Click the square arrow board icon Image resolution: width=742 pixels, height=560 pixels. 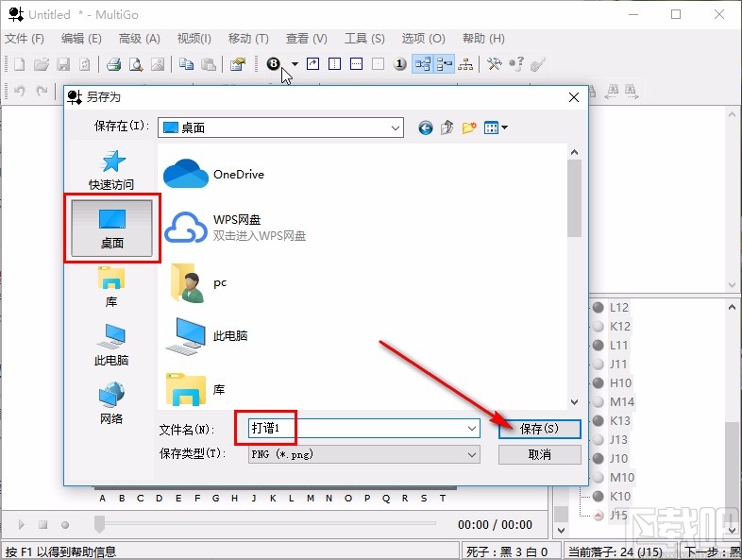point(312,64)
